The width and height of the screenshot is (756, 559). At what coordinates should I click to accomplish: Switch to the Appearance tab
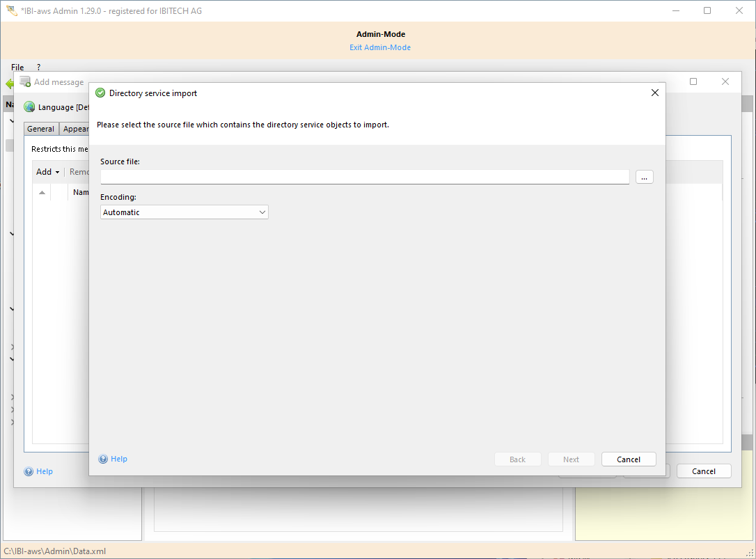(75, 129)
